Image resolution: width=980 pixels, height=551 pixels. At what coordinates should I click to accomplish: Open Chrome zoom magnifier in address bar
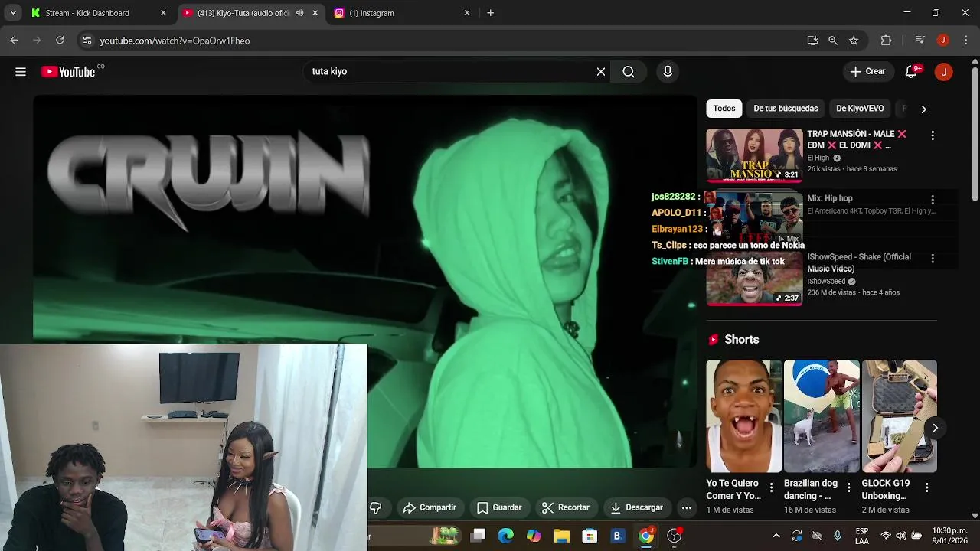click(833, 41)
